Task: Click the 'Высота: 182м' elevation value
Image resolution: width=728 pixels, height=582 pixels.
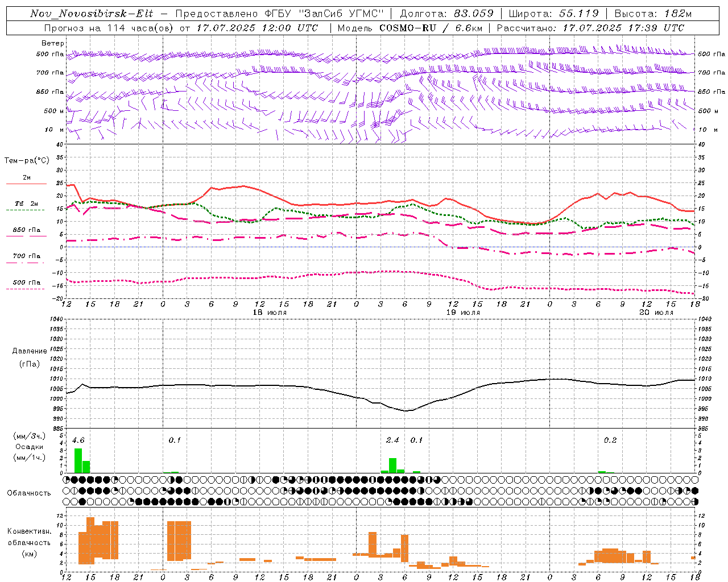Action: [653, 14]
